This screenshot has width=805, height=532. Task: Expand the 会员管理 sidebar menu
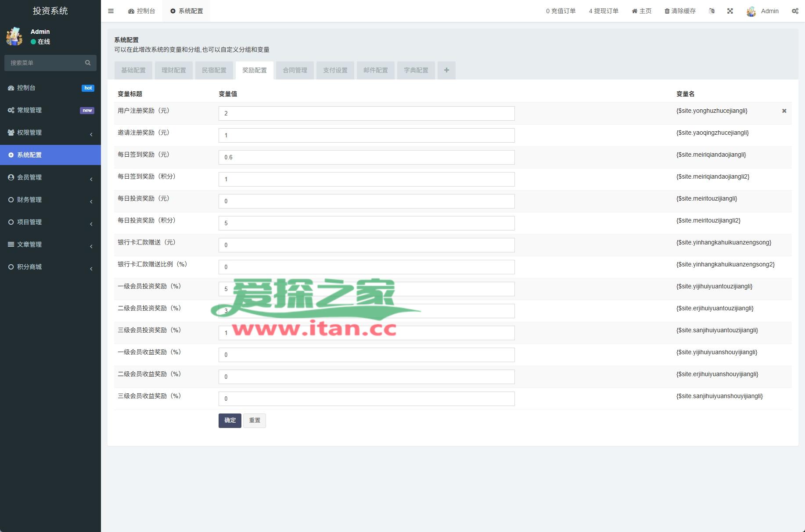pos(50,177)
